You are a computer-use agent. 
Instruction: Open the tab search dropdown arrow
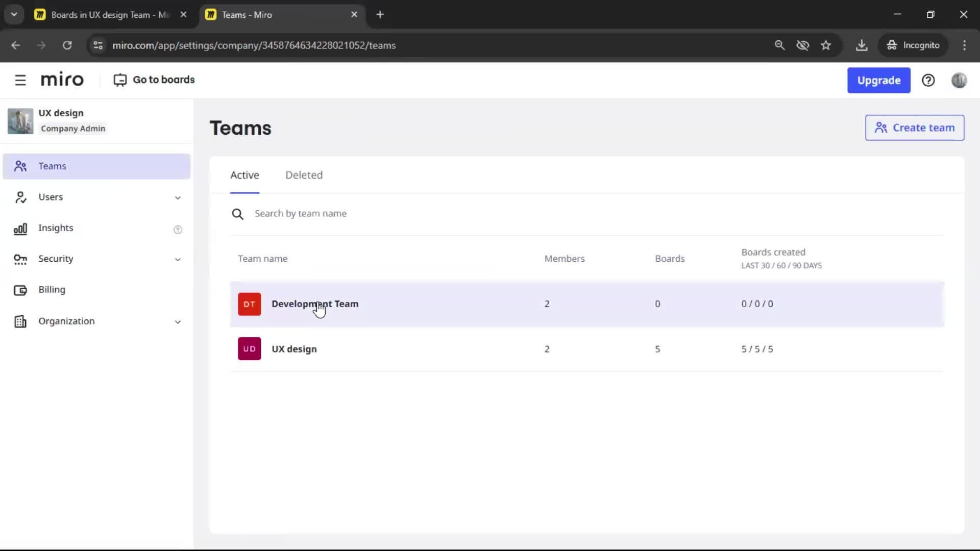[x=14, y=14]
